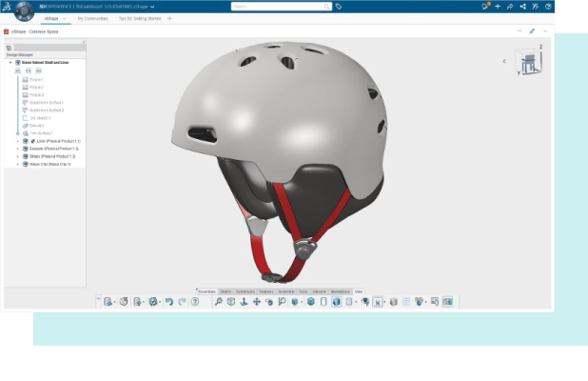Image resolution: width=588 pixels, height=381 pixels.
Task: Toggle the framed perspective view icon
Action: (378, 302)
